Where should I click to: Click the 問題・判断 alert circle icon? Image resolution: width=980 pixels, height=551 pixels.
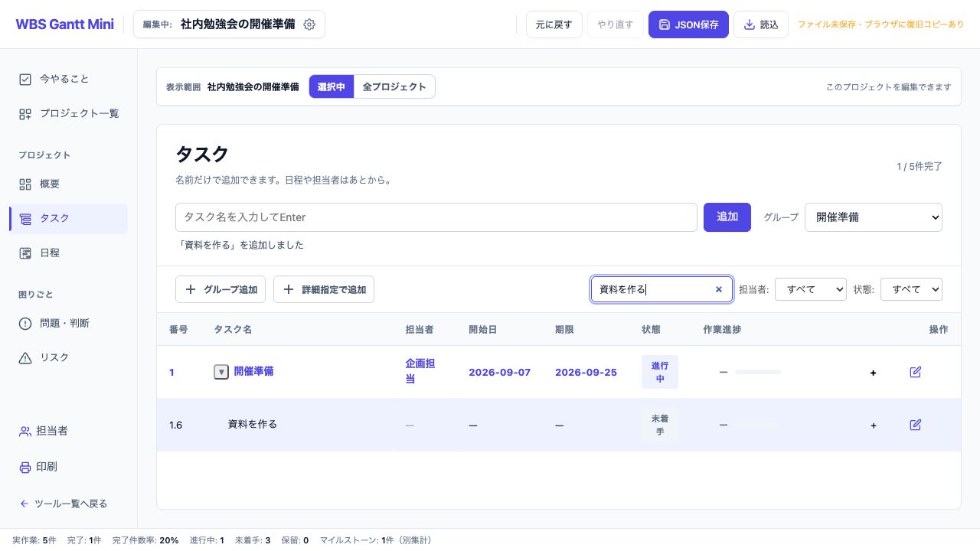pos(25,323)
